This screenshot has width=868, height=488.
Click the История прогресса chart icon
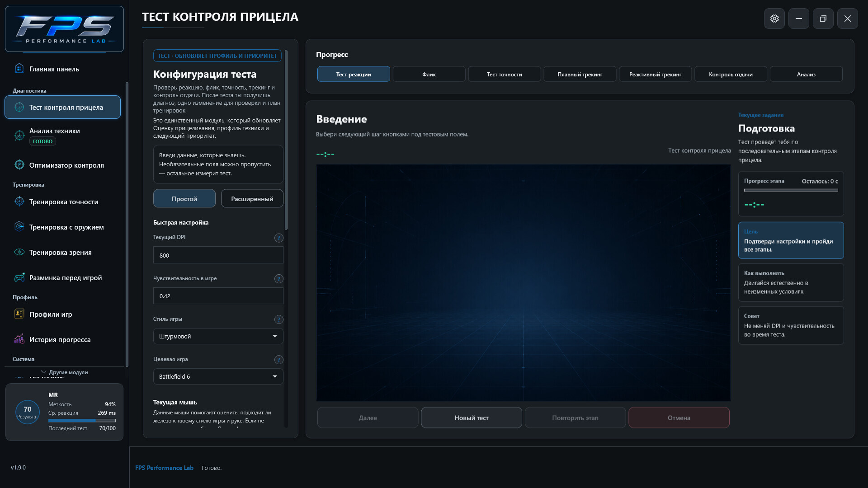pos(19,339)
